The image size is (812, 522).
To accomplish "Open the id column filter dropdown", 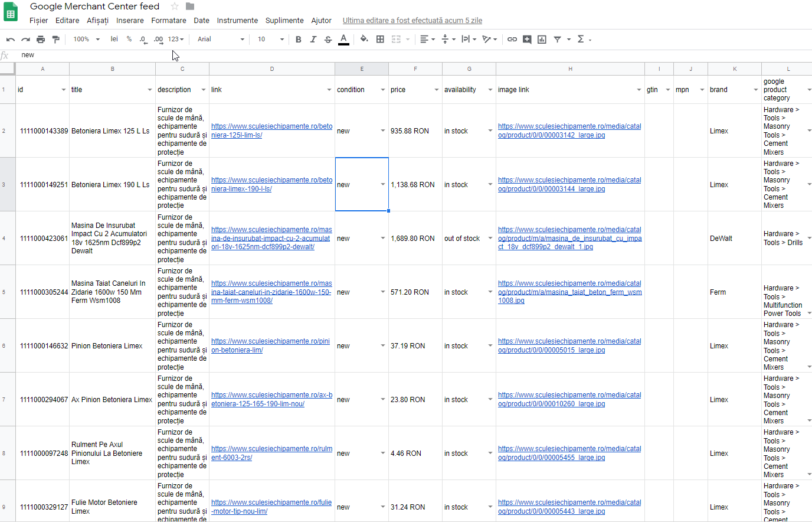I will (64, 90).
